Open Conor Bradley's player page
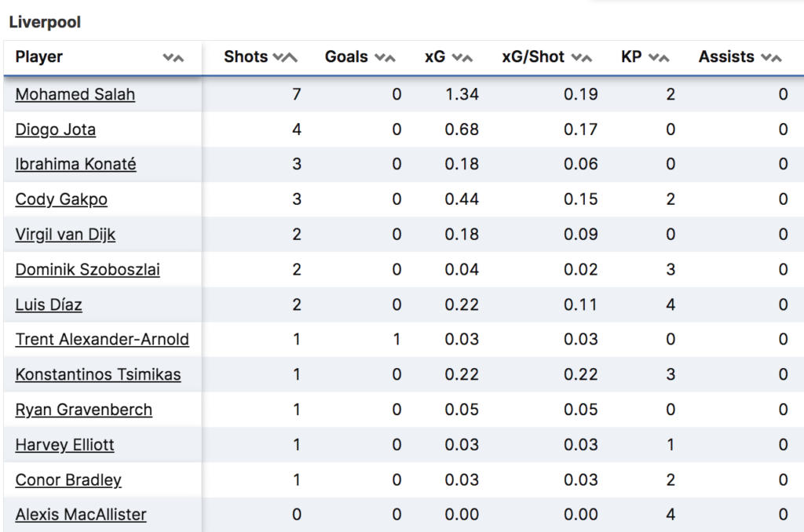 pos(68,479)
